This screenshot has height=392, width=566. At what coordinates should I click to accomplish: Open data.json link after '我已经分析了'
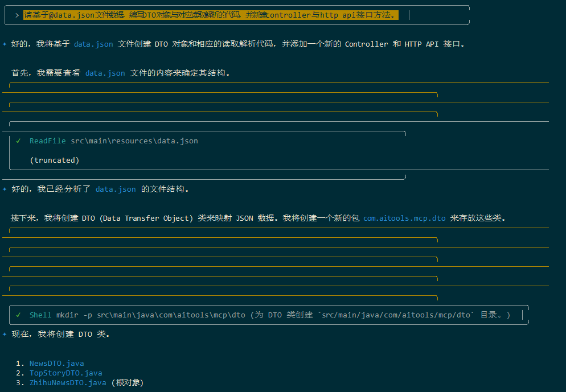(x=116, y=189)
